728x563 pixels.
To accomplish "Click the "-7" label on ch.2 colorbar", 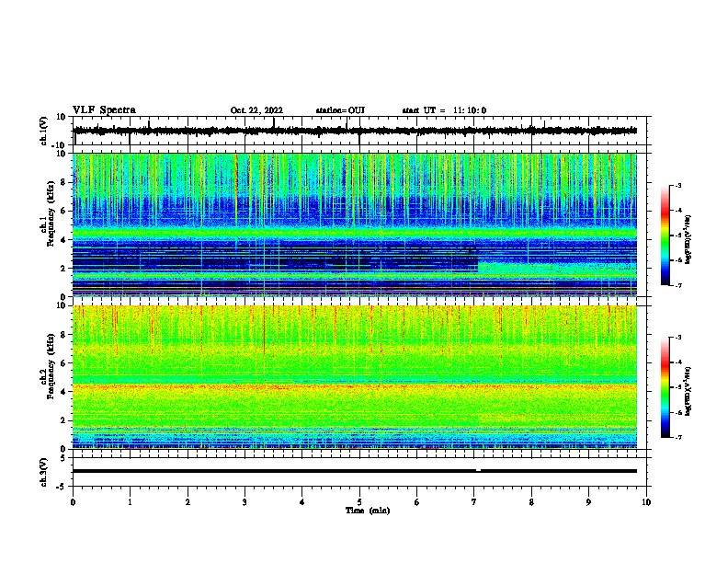I will 678,437.
